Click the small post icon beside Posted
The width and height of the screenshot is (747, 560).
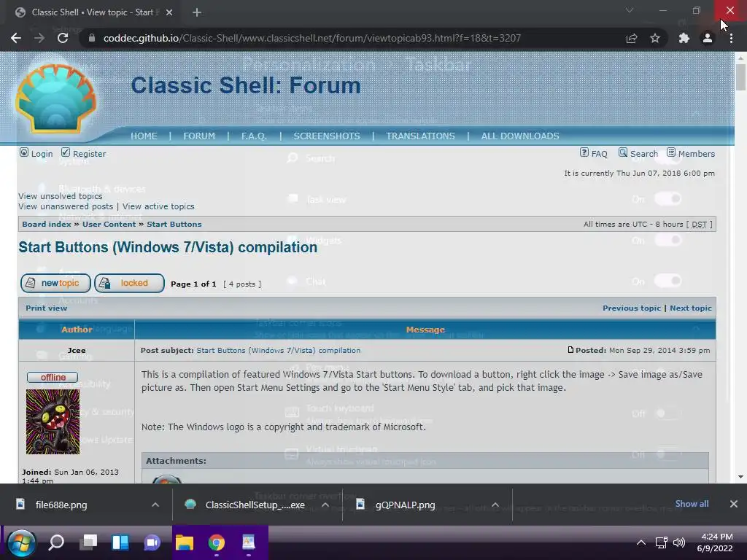(x=570, y=350)
